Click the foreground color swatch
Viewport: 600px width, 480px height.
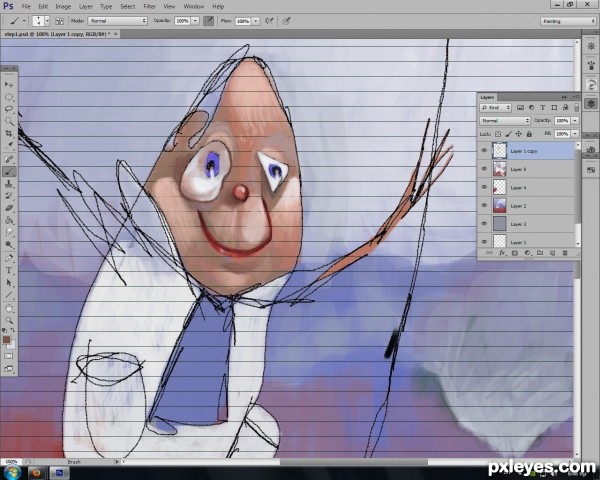6,340
